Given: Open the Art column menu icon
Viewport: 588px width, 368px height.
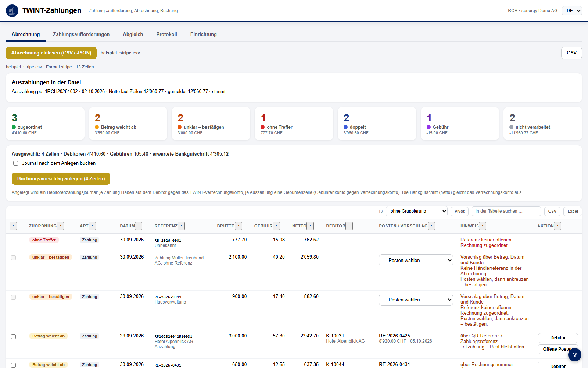Looking at the screenshot, I should (92, 226).
